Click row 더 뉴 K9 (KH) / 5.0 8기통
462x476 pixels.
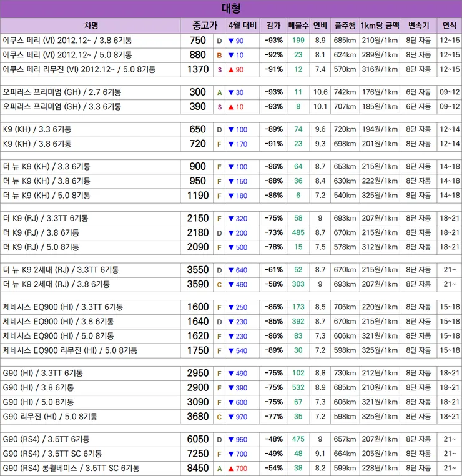pyautogui.click(x=231, y=196)
